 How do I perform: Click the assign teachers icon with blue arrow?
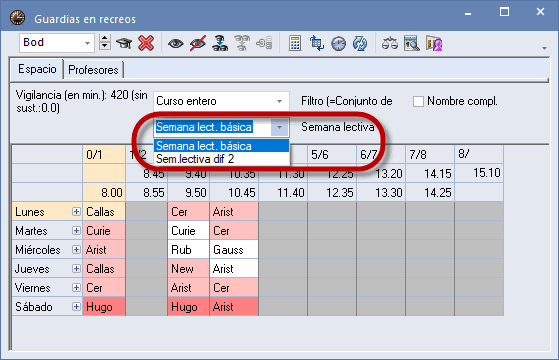pyautogui.click(x=220, y=43)
